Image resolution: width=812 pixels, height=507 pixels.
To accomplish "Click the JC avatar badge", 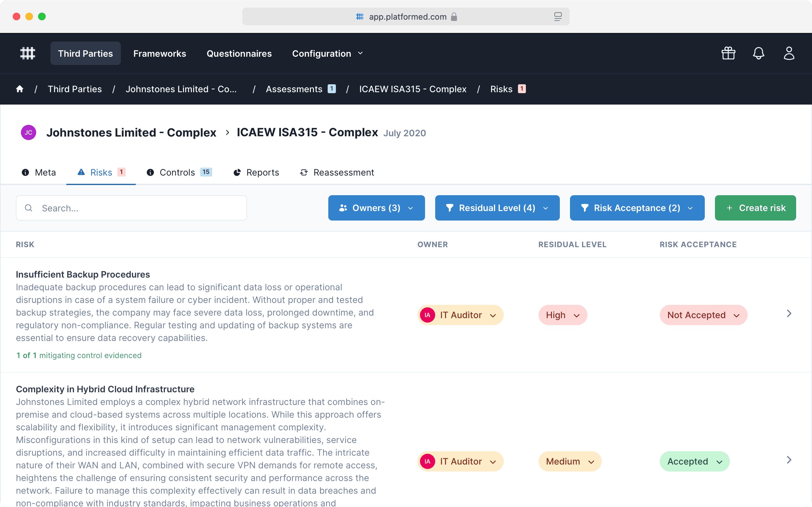I will pos(29,132).
